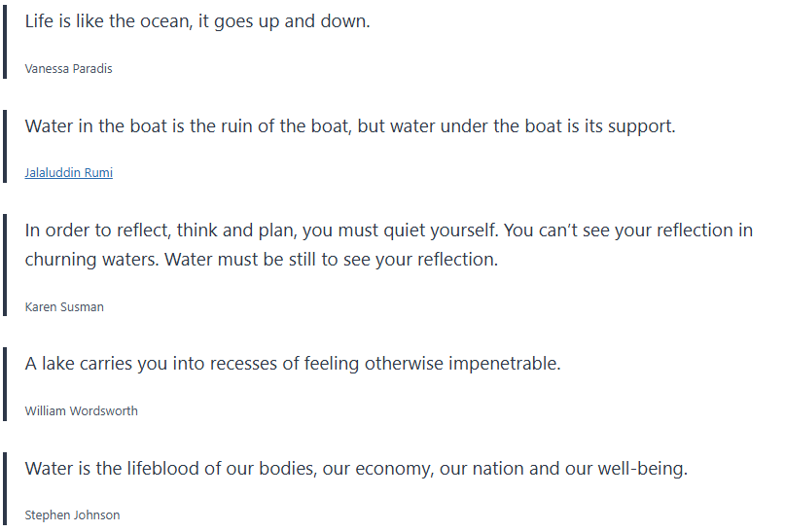The height and width of the screenshot is (532, 785).
Task: Click the "Water in the boat" quote text
Action: click(x=349, y=126)
